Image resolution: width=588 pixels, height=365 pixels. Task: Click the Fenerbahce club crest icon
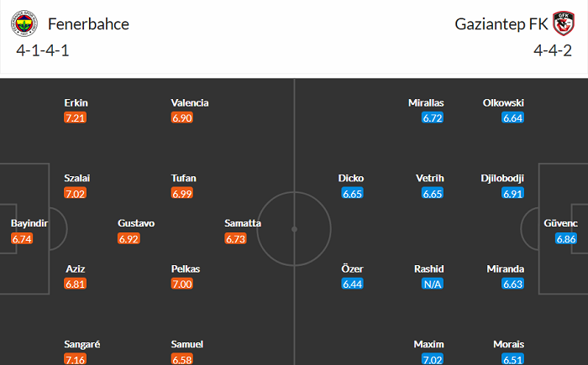(24, 23)
